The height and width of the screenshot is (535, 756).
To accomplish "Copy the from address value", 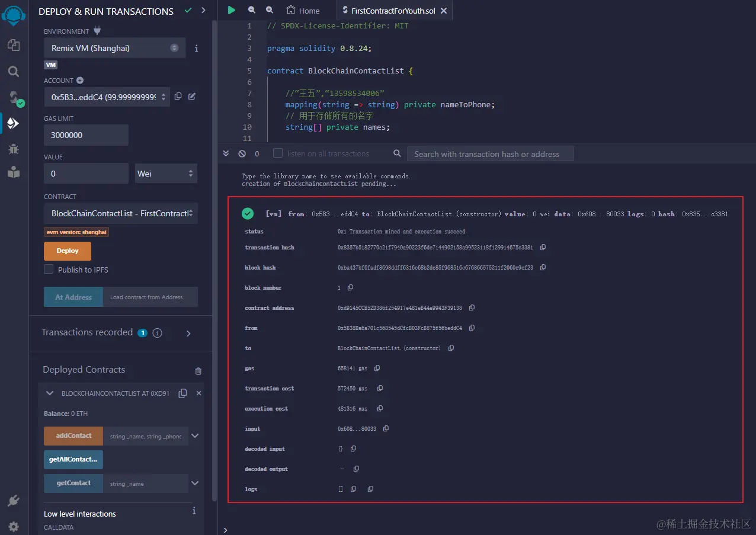I will pyautogui.click(x=472, y=328).
